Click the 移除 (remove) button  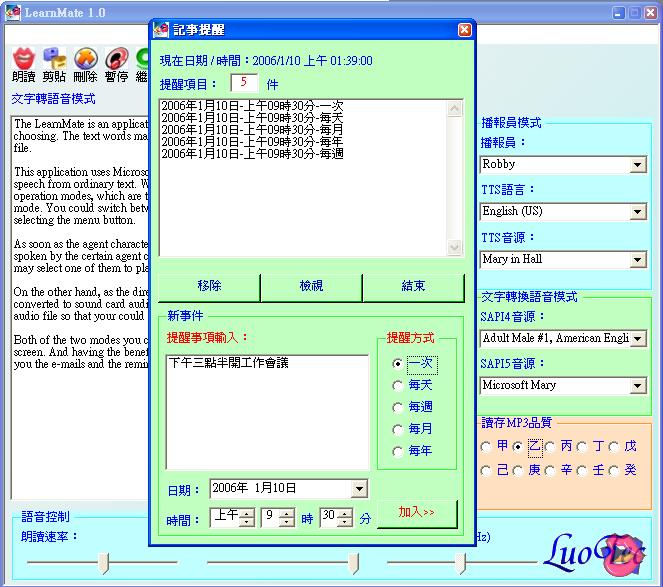209,287
